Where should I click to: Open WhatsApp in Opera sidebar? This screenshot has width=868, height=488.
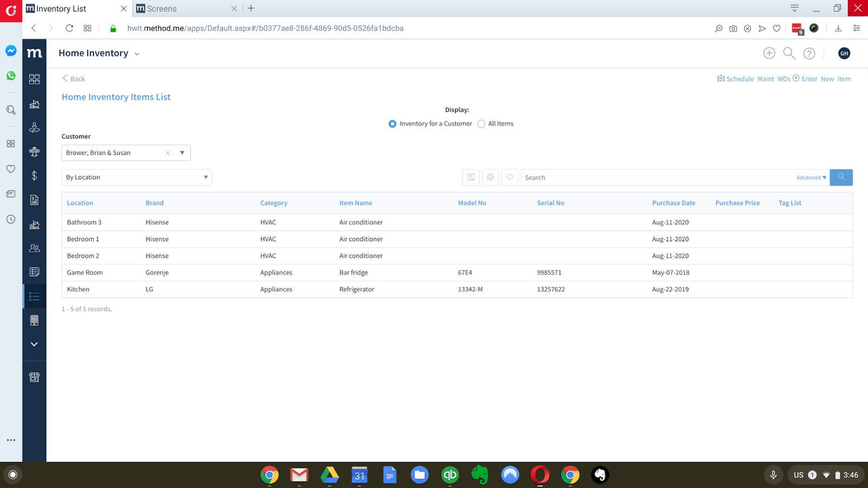pyautogui.click(x=11, y=76)
